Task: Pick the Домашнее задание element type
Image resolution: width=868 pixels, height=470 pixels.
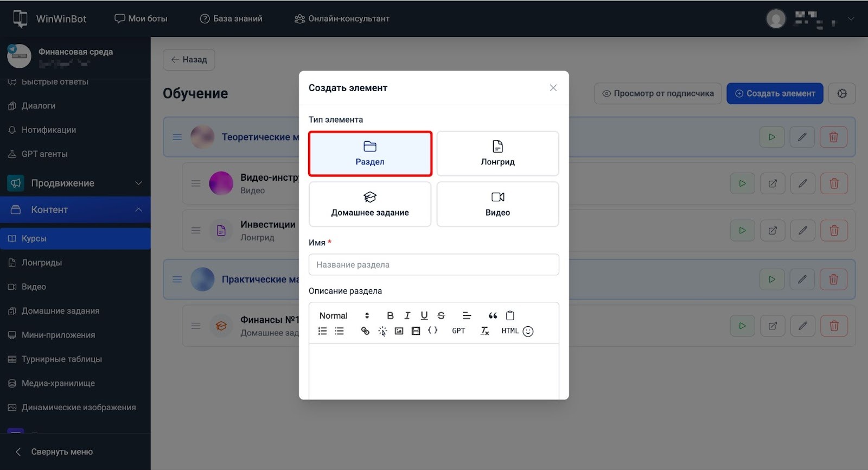Action: point(370,204)
